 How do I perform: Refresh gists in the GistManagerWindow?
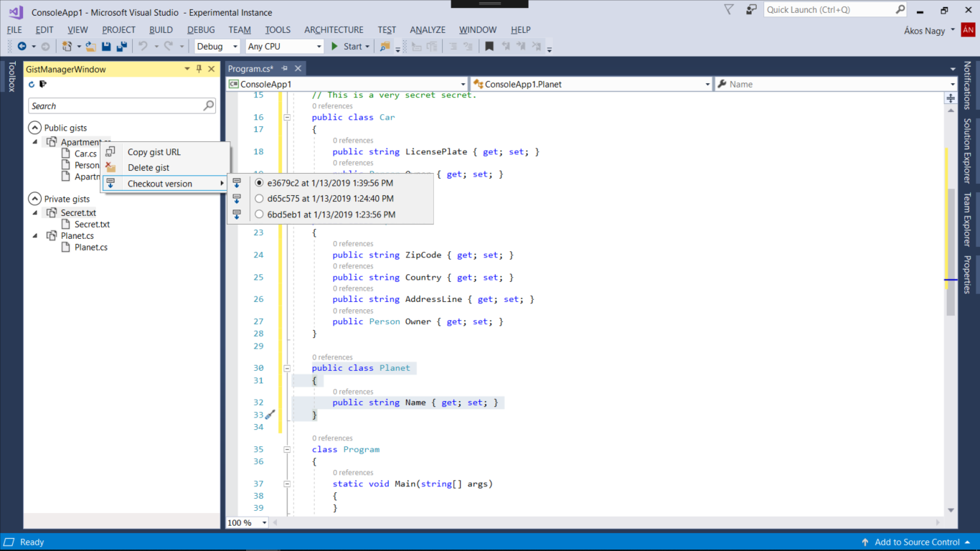32,84
